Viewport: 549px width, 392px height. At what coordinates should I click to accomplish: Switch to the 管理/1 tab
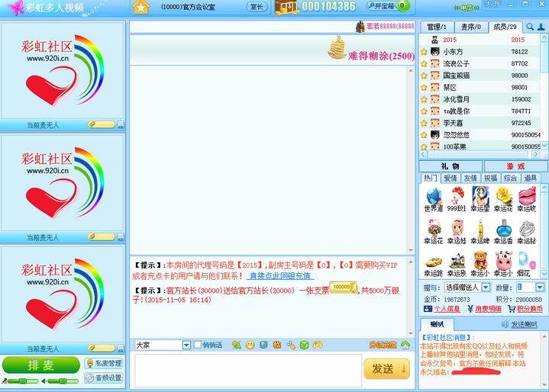point(437,27)
